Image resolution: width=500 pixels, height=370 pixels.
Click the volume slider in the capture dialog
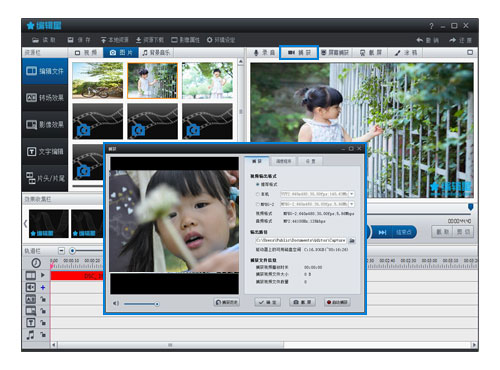tap(141, 304)
